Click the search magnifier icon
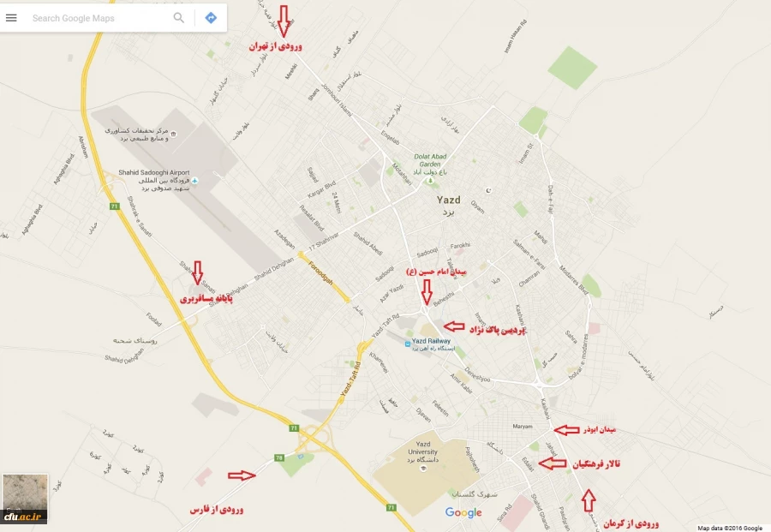771x532 pixels. click(179, 18)
